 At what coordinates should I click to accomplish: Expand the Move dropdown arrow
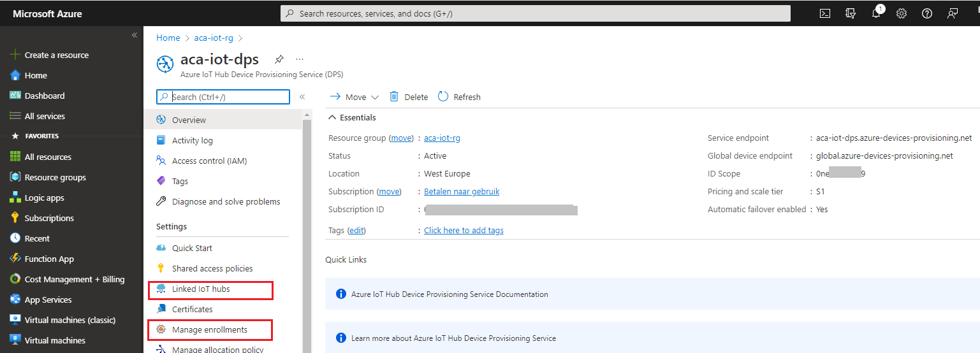tap(374, 97)
